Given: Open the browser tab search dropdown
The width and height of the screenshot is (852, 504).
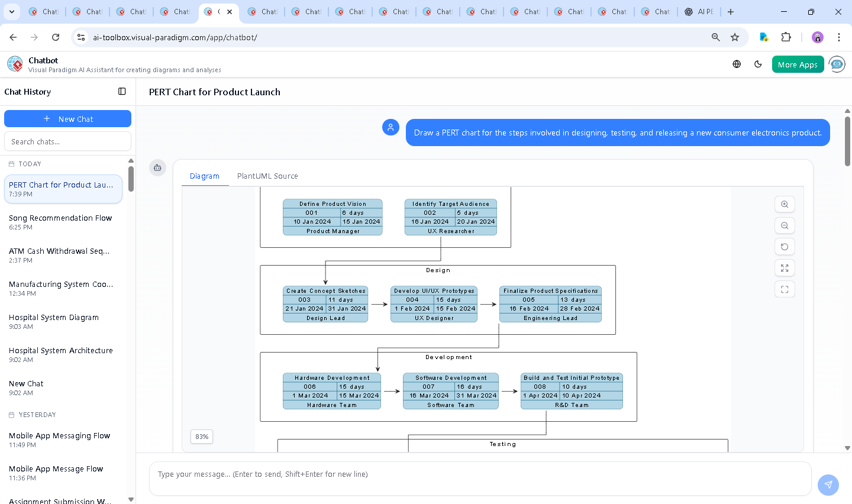Looking at the screenshot, I should point(12,12).
